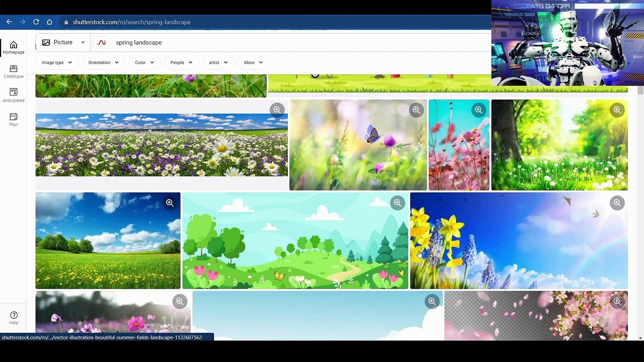Image resolution: width=644 pixels, height=362 pixels.
Task: Click the AI generator icon beside search
Action: pyautogui.click(x=102, y=43)
